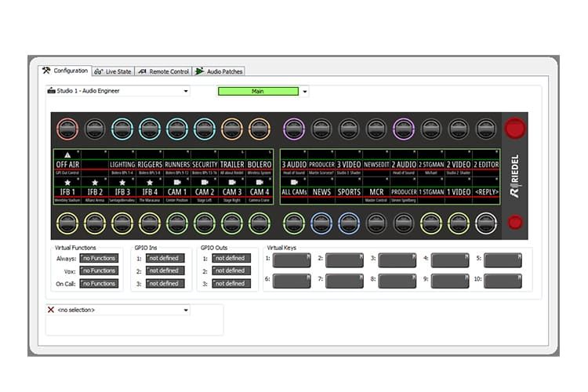
Task: Click the large red button beside top knobs
Action: pyautogui.click(x=515, y=129)
